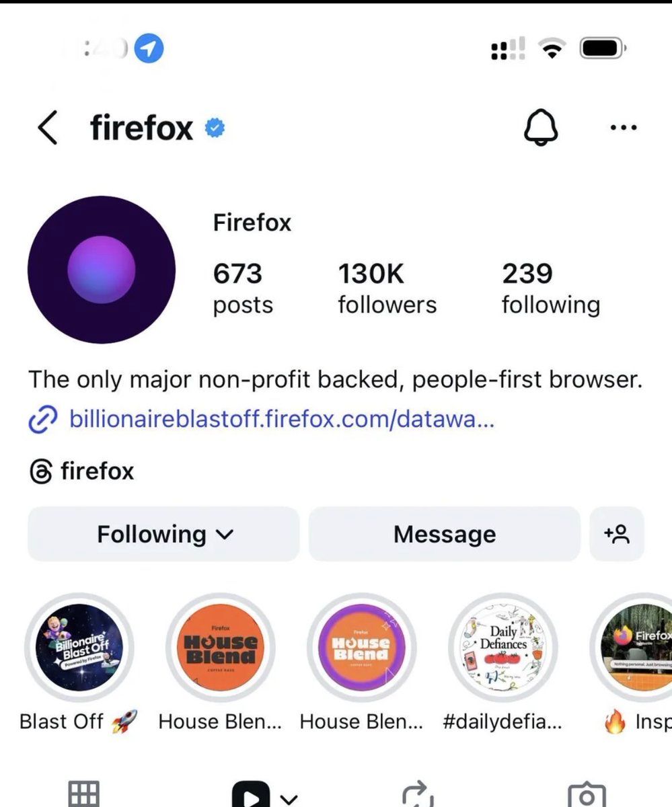This screenshot has width=672, height=807.
Task: Open the Threads firefox profile badge
Action: pyautogui.click(x=82, y=471)
